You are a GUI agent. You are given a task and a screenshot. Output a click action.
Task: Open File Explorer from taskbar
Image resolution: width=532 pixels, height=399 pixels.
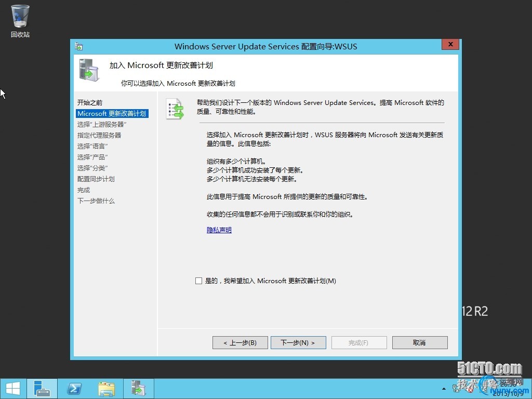click(x=106, y=389)
